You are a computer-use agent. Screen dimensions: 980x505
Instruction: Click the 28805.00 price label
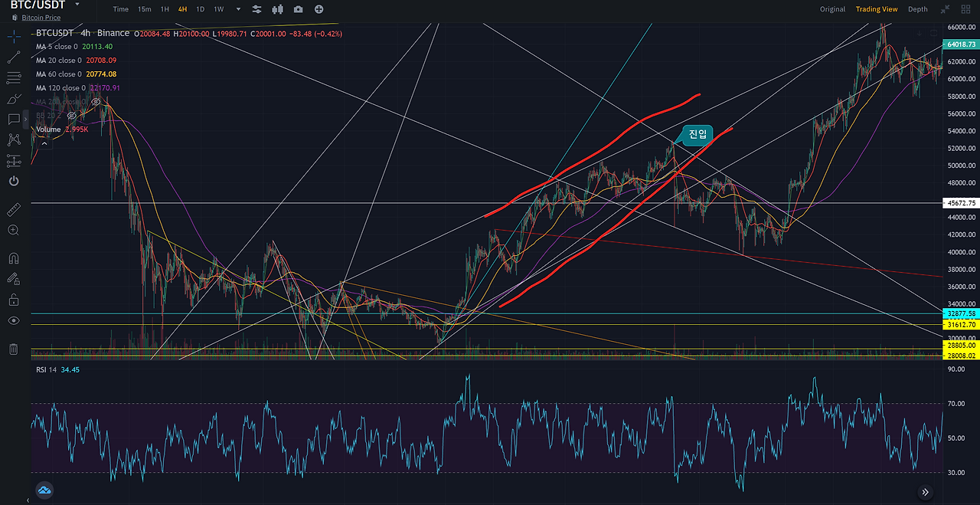pyautogui.click(x=961, y=346)
